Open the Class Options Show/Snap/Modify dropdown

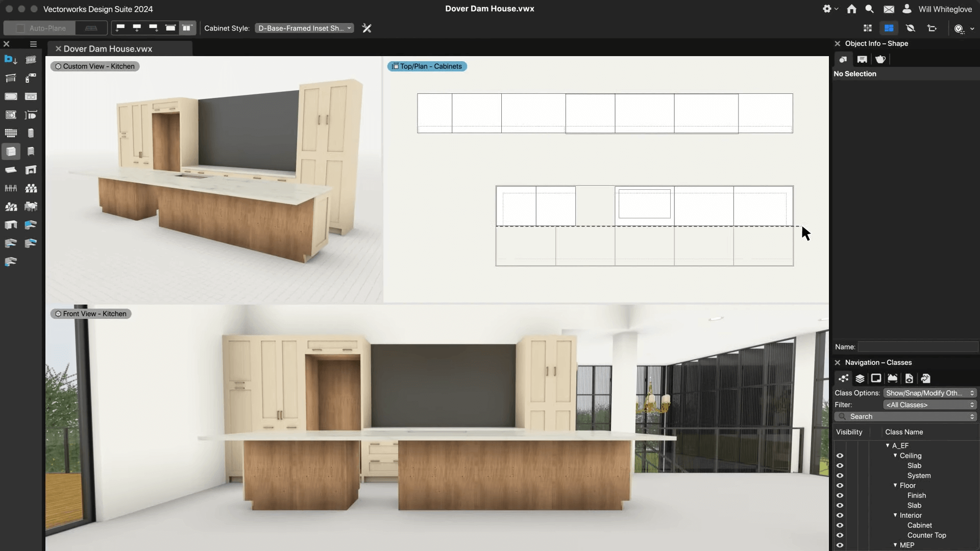point(929,393)
